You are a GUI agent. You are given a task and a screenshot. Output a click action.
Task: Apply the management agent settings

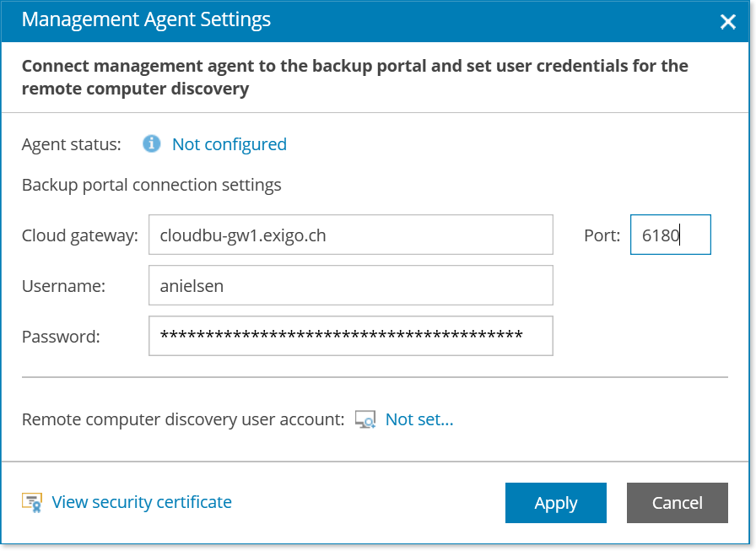(556, 503)
